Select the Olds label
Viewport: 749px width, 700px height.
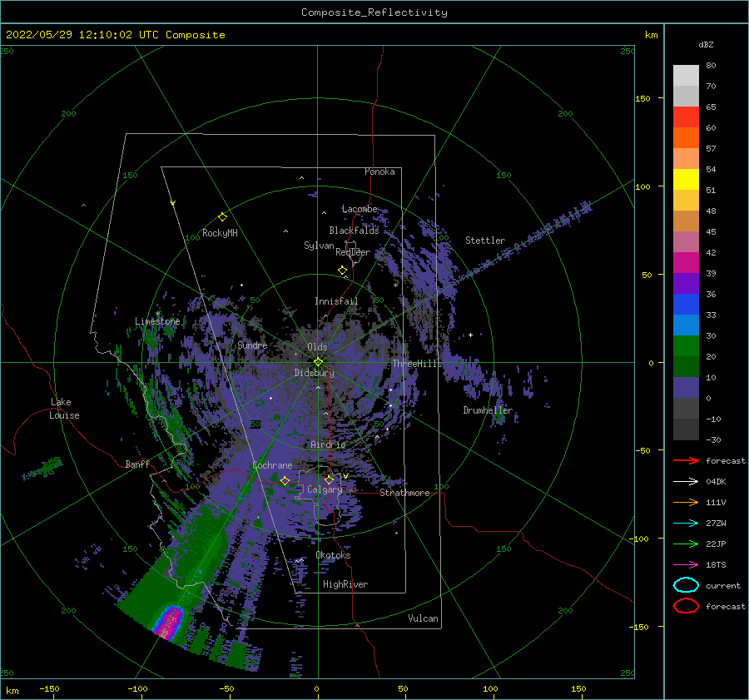[x=317, y=347]
